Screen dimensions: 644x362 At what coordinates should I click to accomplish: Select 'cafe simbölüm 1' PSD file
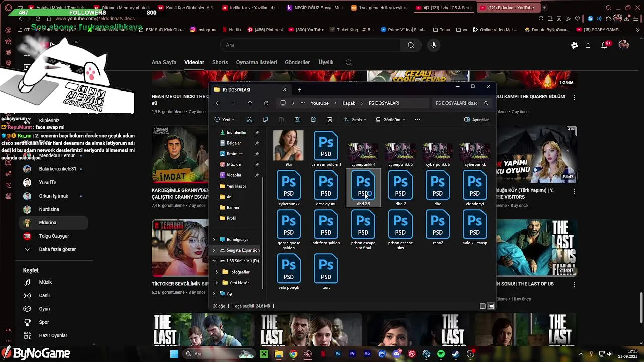click(326, 149)
